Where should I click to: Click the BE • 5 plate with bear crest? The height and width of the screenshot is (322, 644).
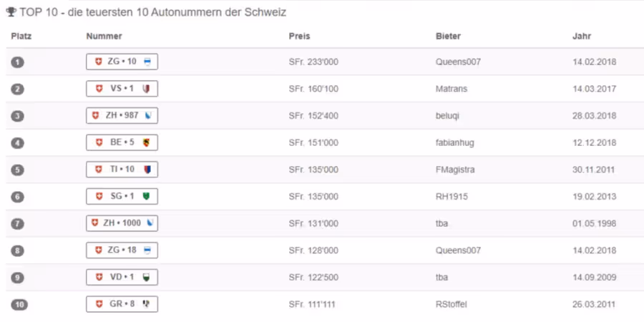[122, 142]
